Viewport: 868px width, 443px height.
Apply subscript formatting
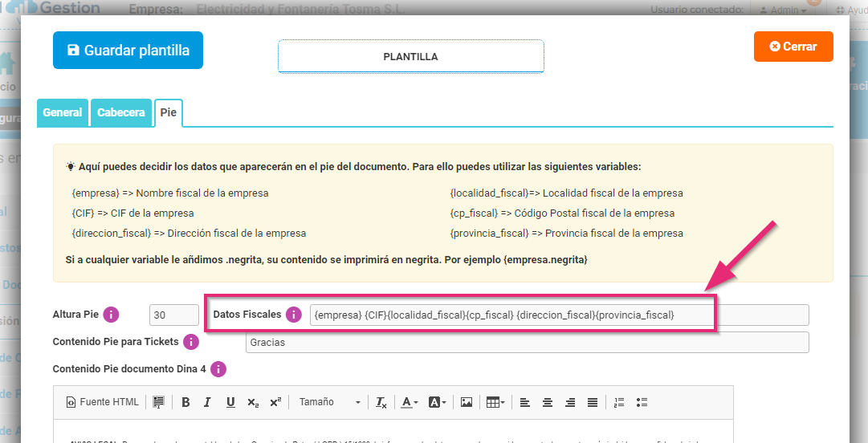pyautogui.click(x=253, y=402)
